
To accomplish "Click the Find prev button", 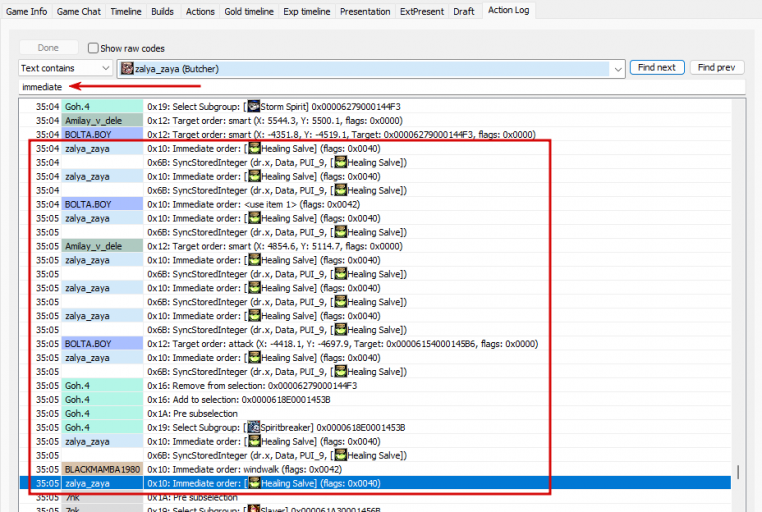I will tap(716, 67).
